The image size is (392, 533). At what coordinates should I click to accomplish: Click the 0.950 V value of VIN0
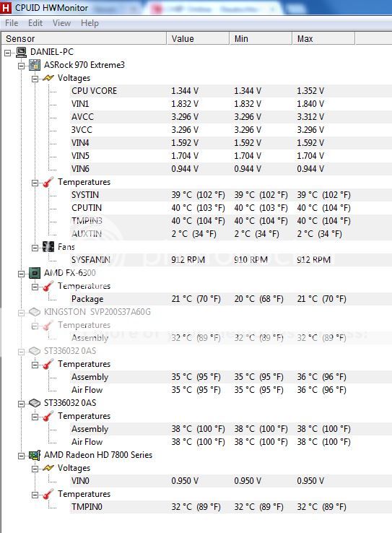pos(185,481)
